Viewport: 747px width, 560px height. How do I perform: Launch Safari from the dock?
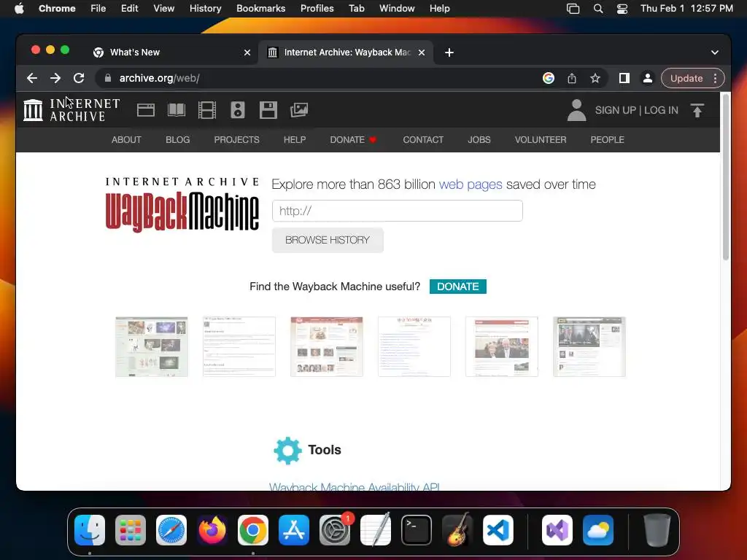point(171,530)
